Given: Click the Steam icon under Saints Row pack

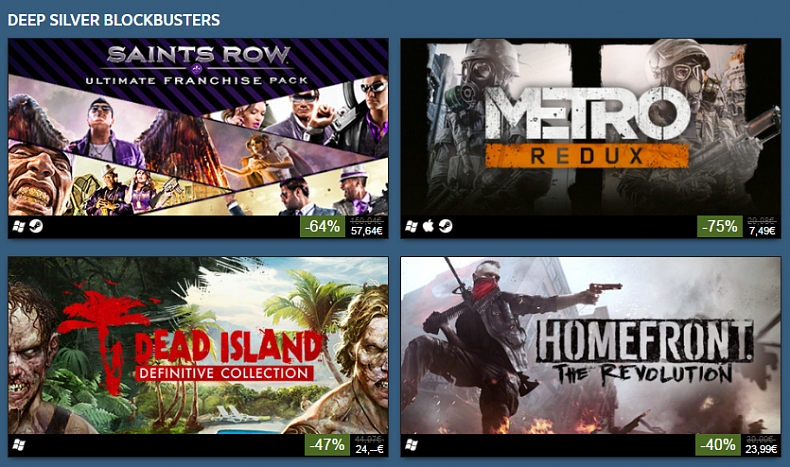Looking at the screenshot, I should coord(36,226).
